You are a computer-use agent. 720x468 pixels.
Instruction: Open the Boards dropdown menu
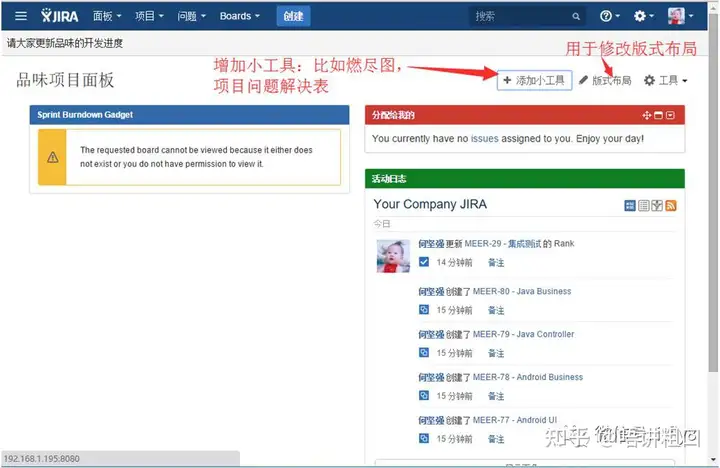click(x=240, y=16)
